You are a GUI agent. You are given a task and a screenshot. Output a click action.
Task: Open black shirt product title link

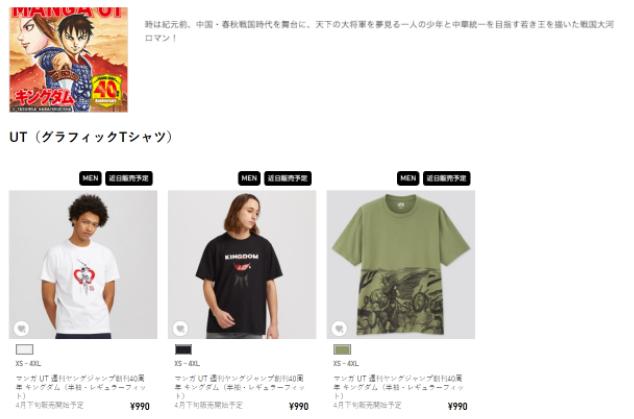click(x=240, y=387)
